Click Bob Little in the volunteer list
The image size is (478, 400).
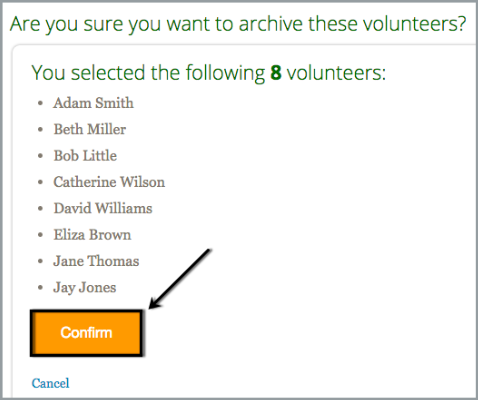85,156
